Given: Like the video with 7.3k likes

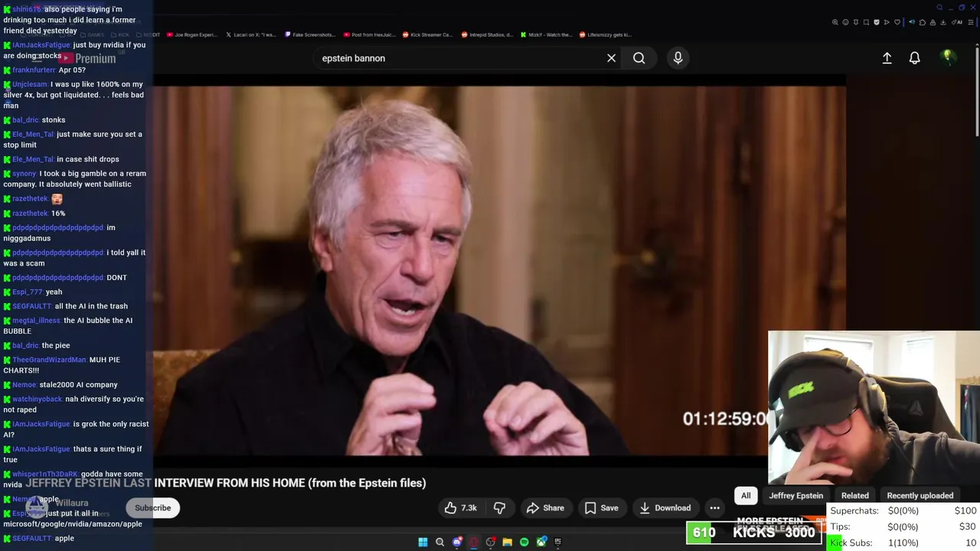Looking at the screenshot, I should pyautogui.click(x=460, y=507).
